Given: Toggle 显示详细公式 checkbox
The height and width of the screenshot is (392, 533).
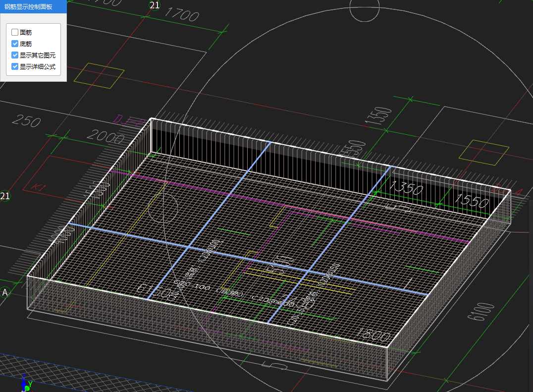Looking at the screenshot, I should [15, 66].
